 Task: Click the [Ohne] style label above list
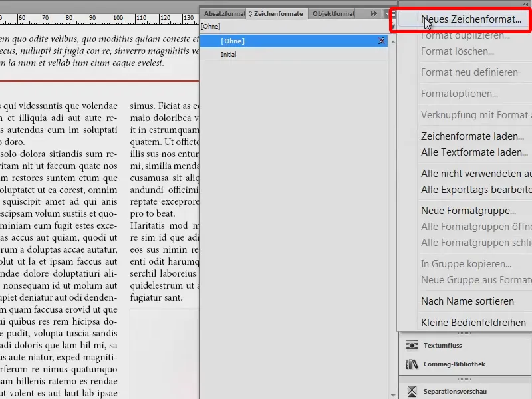point(210,26)
